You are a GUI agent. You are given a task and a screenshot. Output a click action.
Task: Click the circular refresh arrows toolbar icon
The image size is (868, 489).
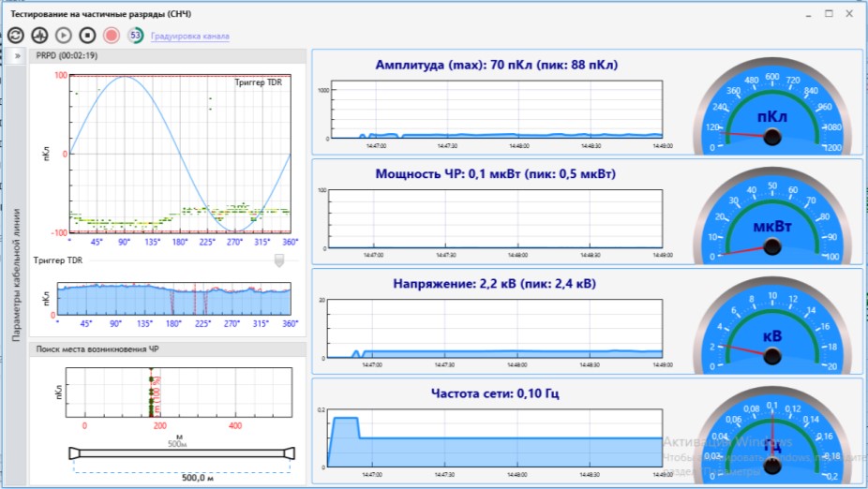point(16,36)
